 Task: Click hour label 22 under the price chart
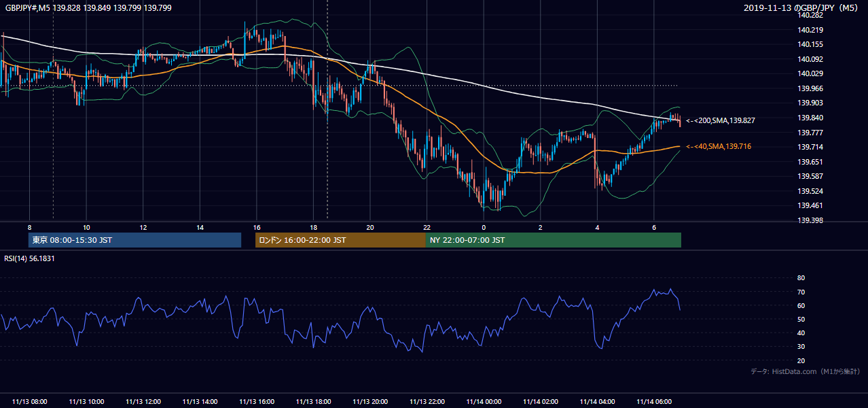click(x=427, y=227)
